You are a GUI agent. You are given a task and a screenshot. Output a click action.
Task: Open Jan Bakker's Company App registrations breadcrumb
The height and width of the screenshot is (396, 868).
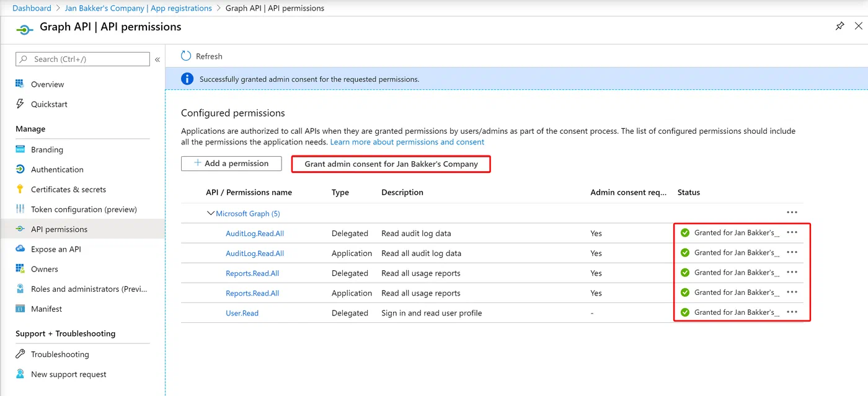(x=138, y=8)
